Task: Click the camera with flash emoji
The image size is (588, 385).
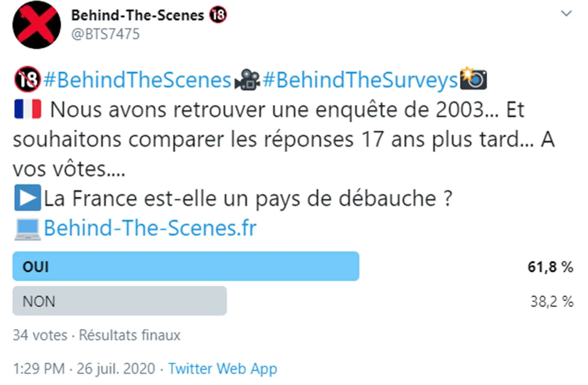Action: [473, 79]
